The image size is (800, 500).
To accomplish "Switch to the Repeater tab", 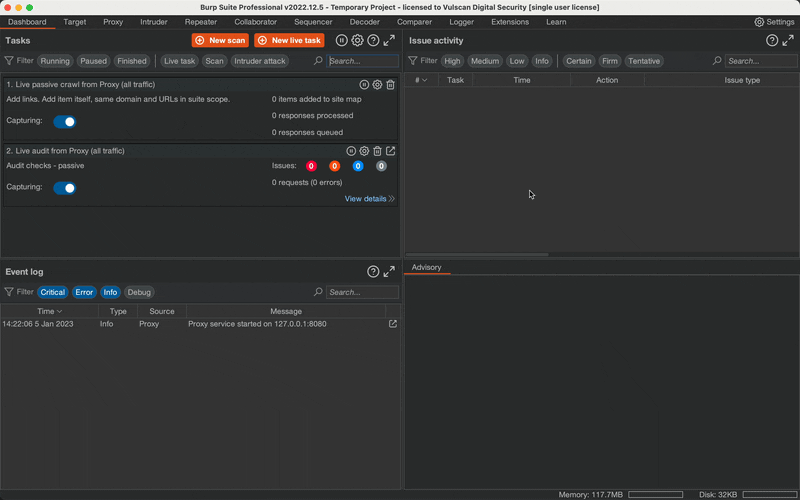I will (x=200, y=21).
